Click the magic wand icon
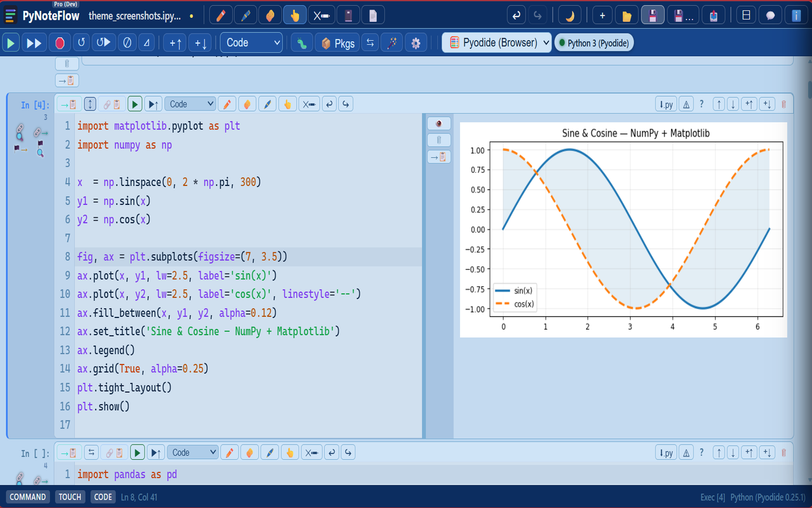812x508 pixels. 393,43
